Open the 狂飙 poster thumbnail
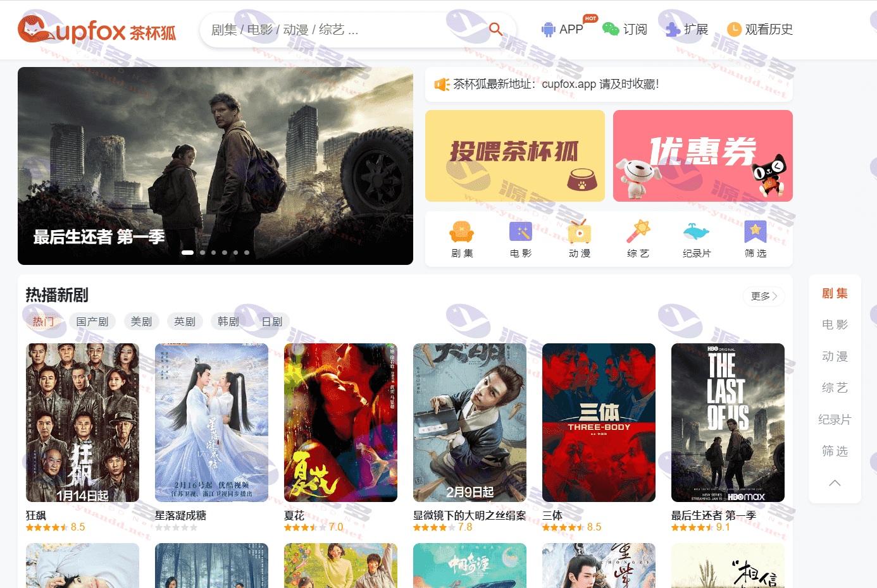Viewport: 877px width, 588px height. point(82,422)
